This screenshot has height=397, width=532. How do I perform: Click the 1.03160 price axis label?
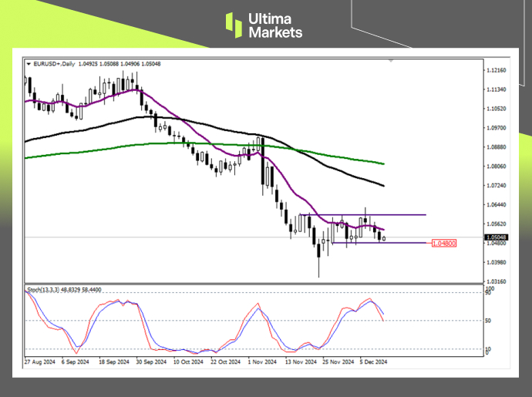click(x=497, y=281)
